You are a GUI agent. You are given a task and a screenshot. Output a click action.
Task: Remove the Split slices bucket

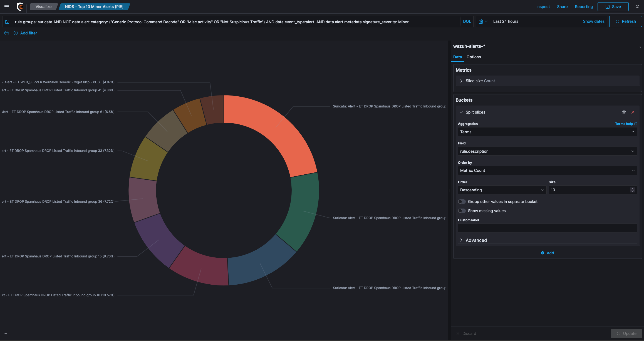(633, 112)
